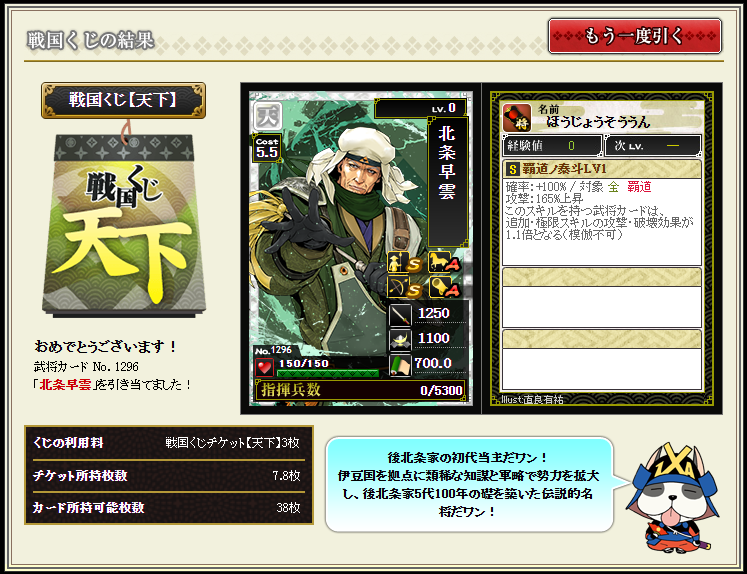Click the empty second skill slot
747x574 pixels.
pos(602,297)
